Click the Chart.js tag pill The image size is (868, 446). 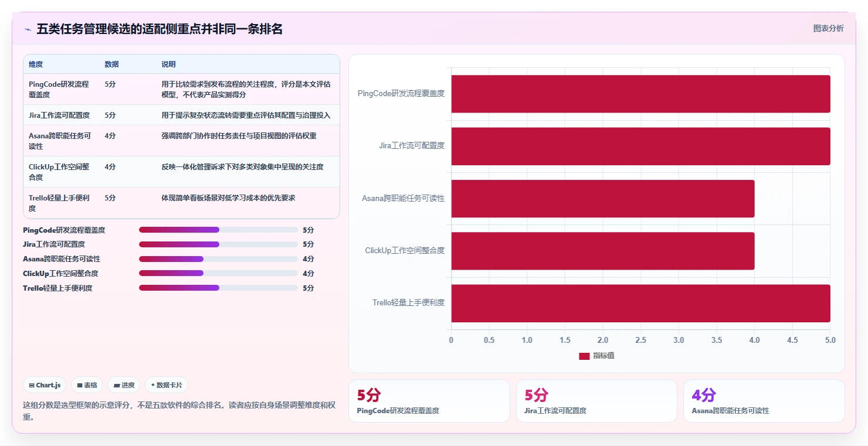45,385
